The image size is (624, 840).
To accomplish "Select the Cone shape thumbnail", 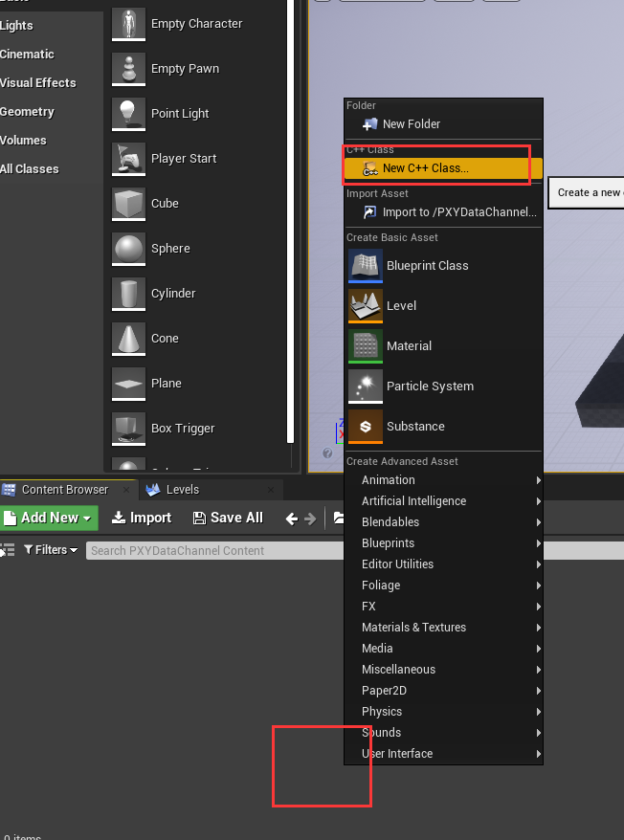I will click(128, 339).
